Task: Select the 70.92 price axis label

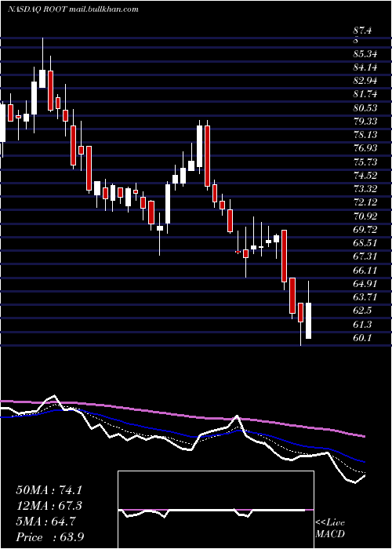Action: [365, 216]
